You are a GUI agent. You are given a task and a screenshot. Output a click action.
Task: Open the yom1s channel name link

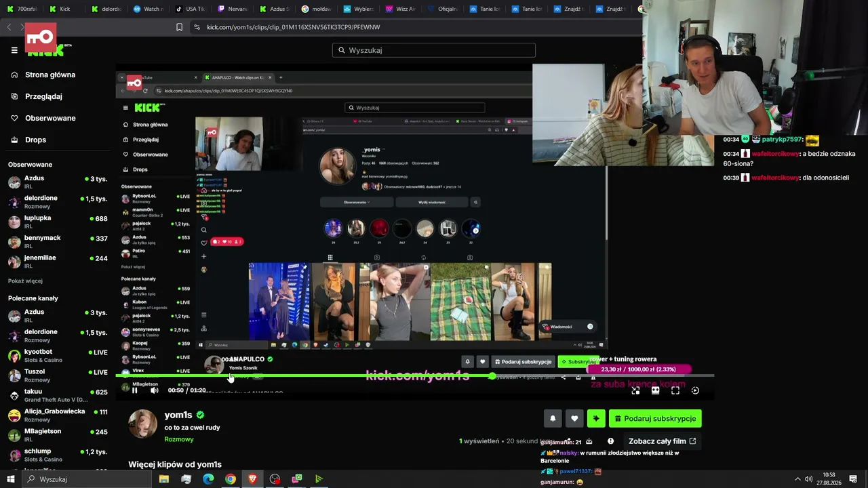coord(178,415)
